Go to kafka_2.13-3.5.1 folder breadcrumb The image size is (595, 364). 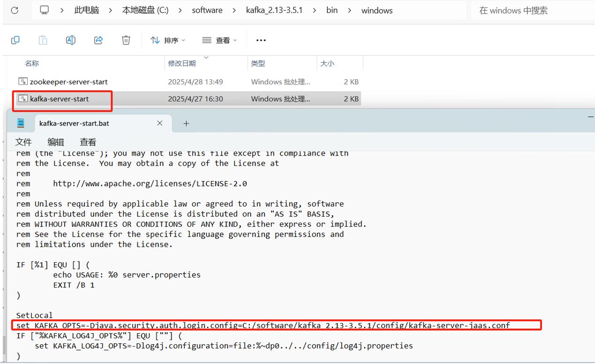[x=274, y=10]
